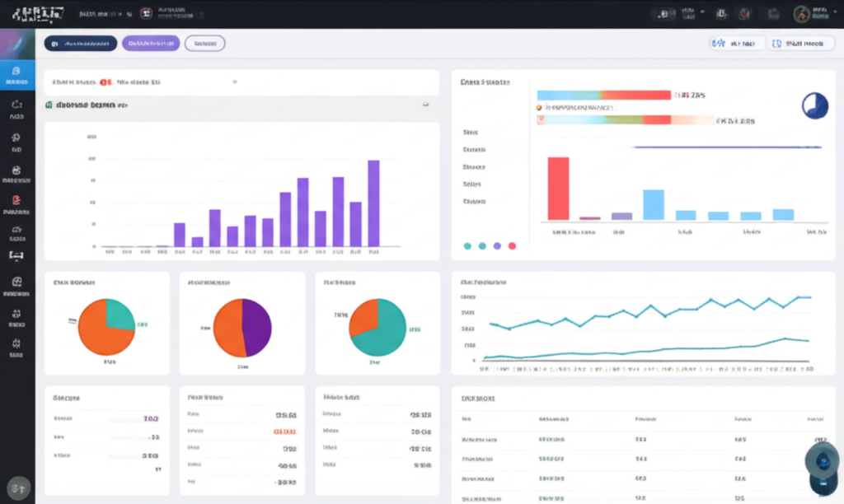Toggle the purple legend dot below the bar chart
Viewport: 844px width, 504px height.
497,245
